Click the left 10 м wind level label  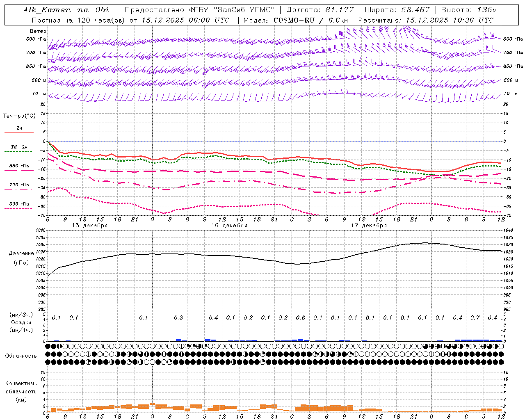(39, 94)
